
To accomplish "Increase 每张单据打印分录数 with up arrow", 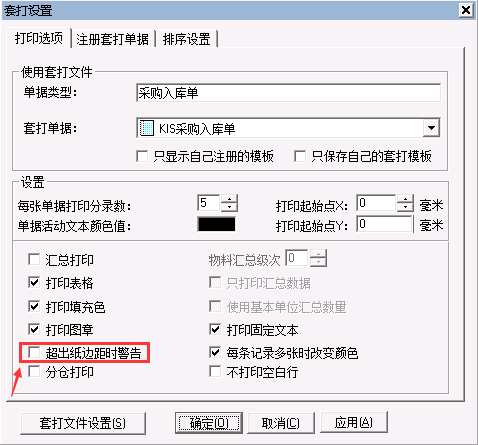I will (229, 199).
